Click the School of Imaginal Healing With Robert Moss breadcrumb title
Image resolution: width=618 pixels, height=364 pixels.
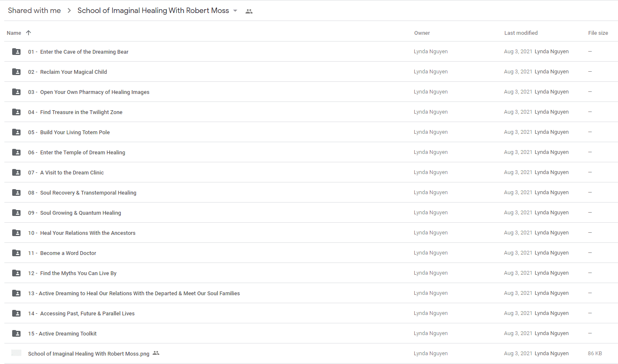153,10
